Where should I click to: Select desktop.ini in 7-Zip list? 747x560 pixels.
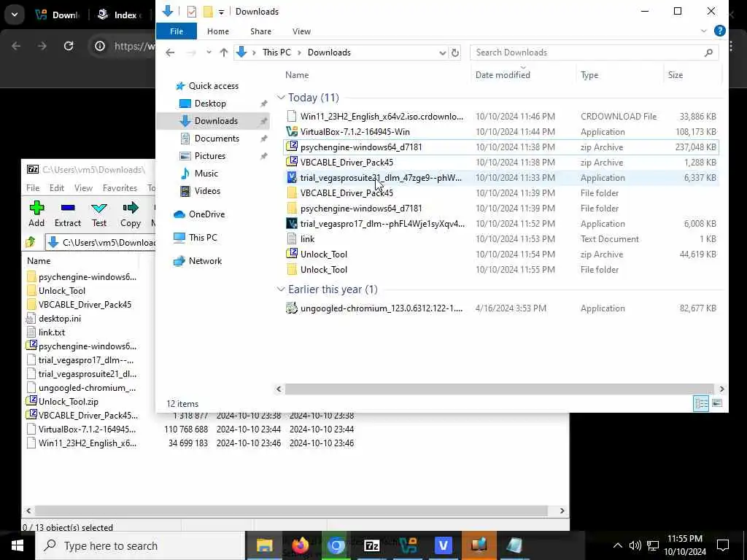(60, 319)
